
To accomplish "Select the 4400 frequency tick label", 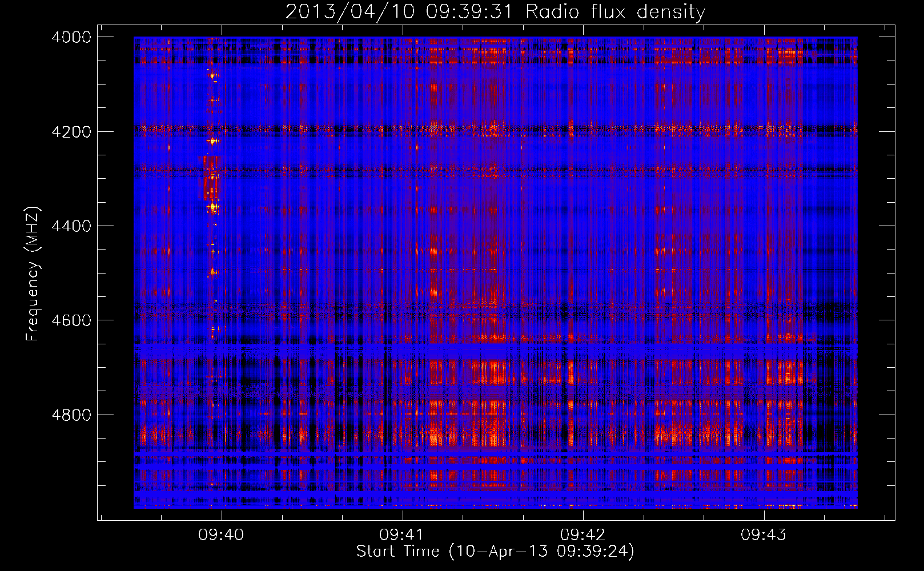I will pyautogui.click(x=71, y=226).
